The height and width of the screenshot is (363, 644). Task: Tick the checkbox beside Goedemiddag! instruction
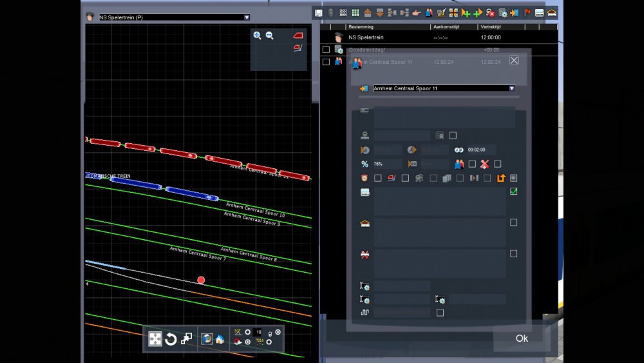(x=326, y=50)
